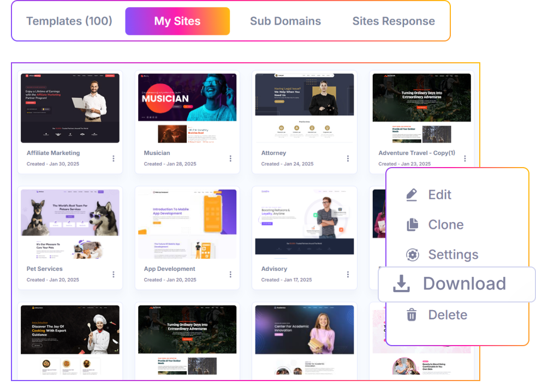The width and height of the screenshot is (536, 392).
Task: Open options for the Attorney site
Action: 348,158
